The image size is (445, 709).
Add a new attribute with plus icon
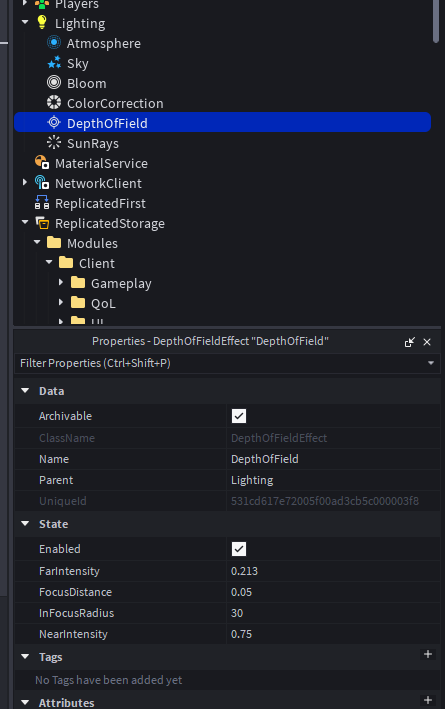click(x=428, y=700)
